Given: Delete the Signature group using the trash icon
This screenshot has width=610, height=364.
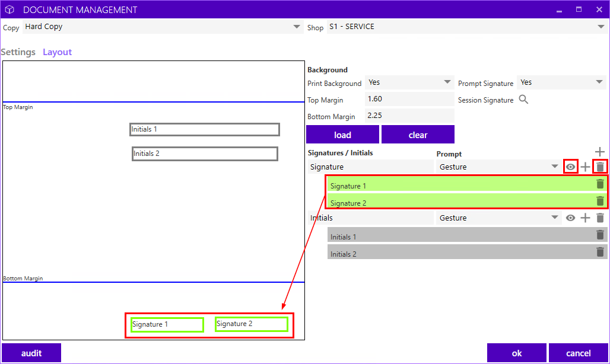Looking at the screenshot, I should click(601, 167).
